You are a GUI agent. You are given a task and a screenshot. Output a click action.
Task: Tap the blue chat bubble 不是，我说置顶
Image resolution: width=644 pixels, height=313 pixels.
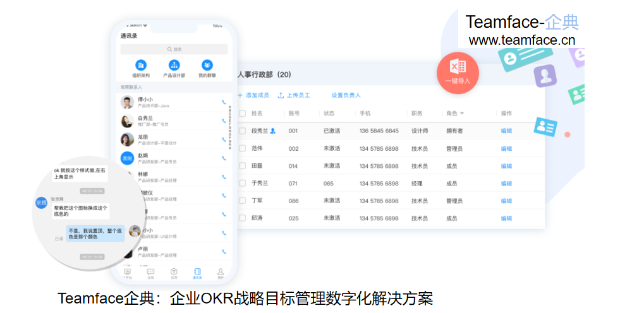[95, 234]
